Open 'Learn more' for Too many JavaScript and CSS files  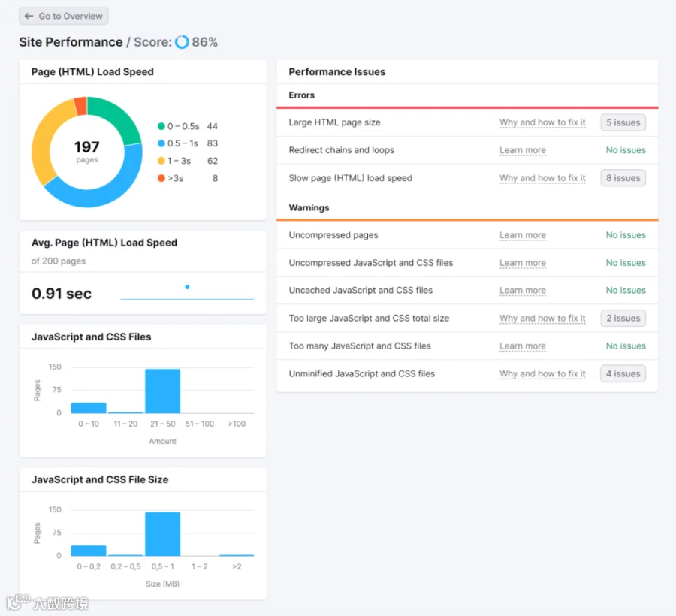tap(523, 346)
